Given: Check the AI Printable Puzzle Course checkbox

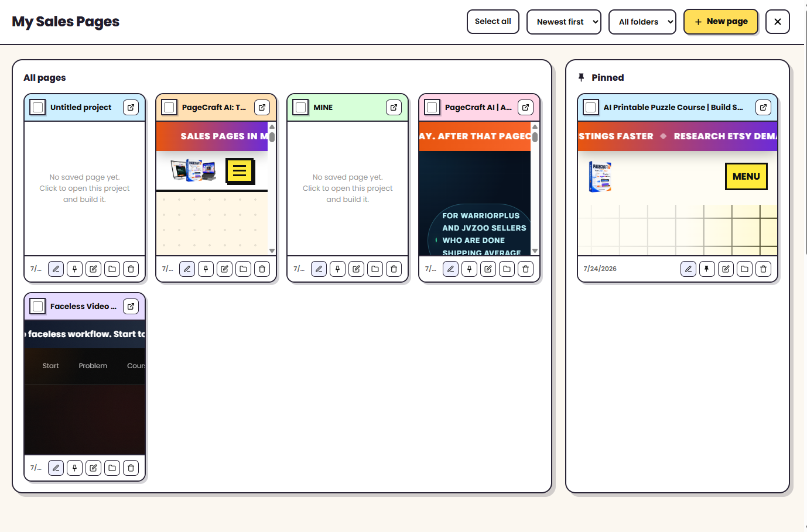Looking at the screenshot, I should [591, 108].
